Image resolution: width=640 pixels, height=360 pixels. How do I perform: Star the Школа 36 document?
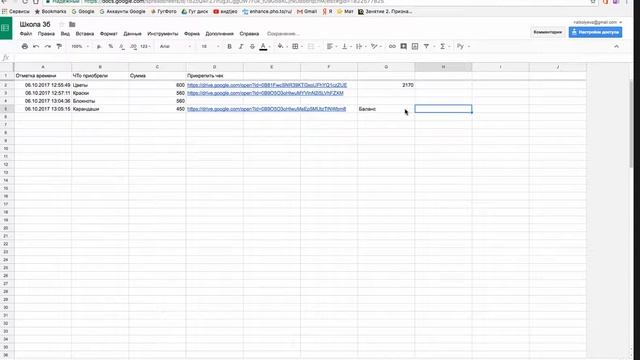point(62,25)
